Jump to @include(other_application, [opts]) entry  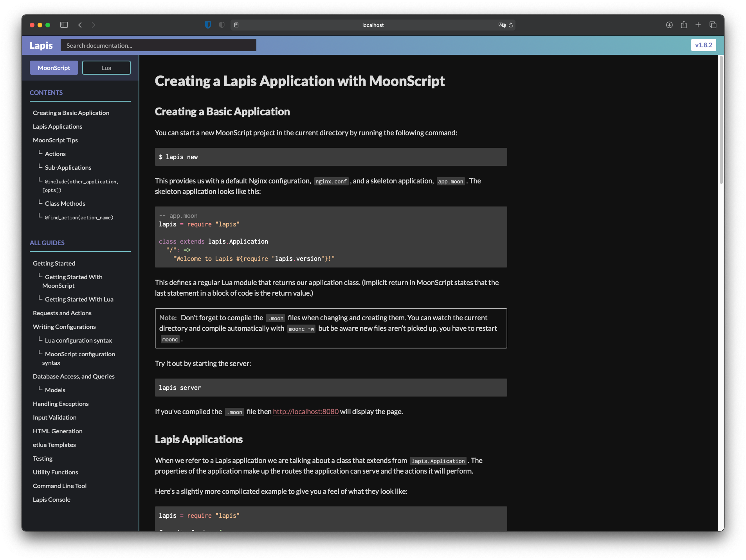pos(80,186)
